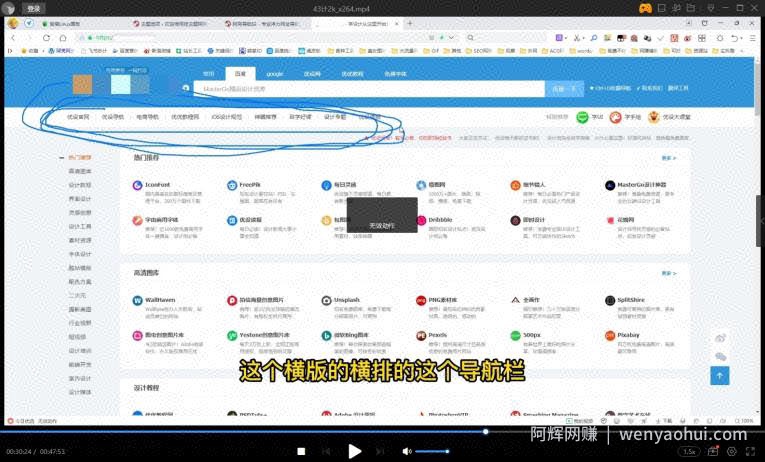Screen dimensions: 765x462
Task: Switch to the second browser tab
Action: click(x=173, y=23)
